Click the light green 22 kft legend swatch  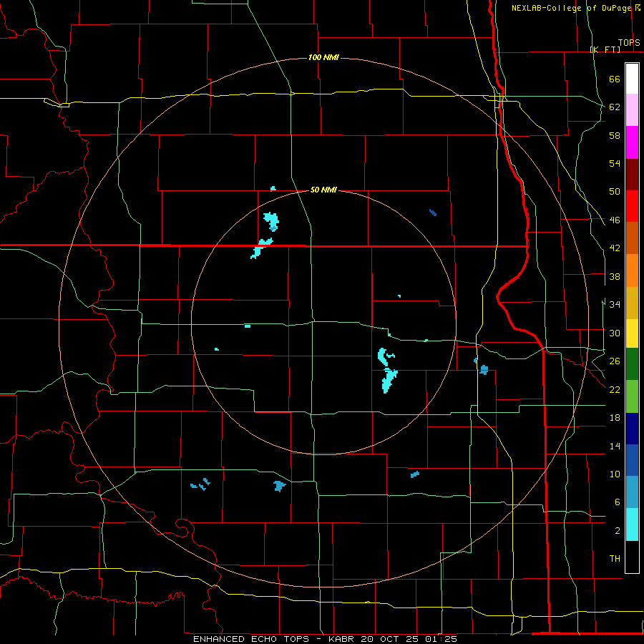632,396
